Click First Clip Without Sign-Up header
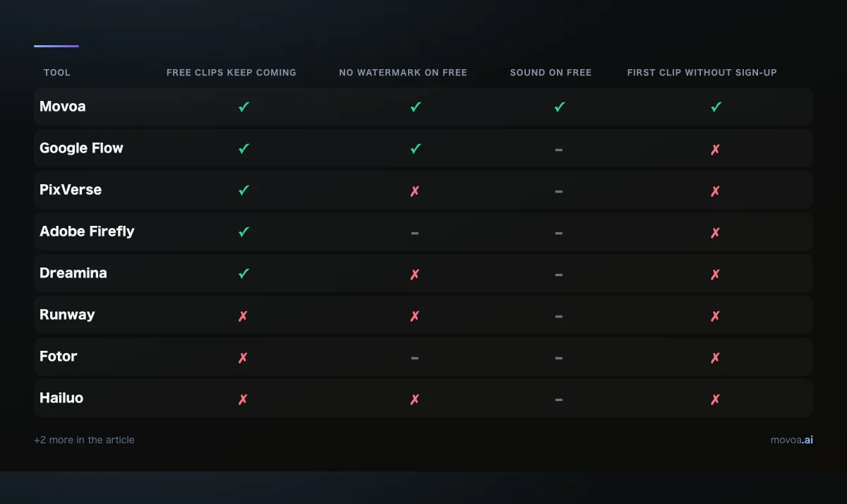The image size is (847, 504). pos(702,73)
